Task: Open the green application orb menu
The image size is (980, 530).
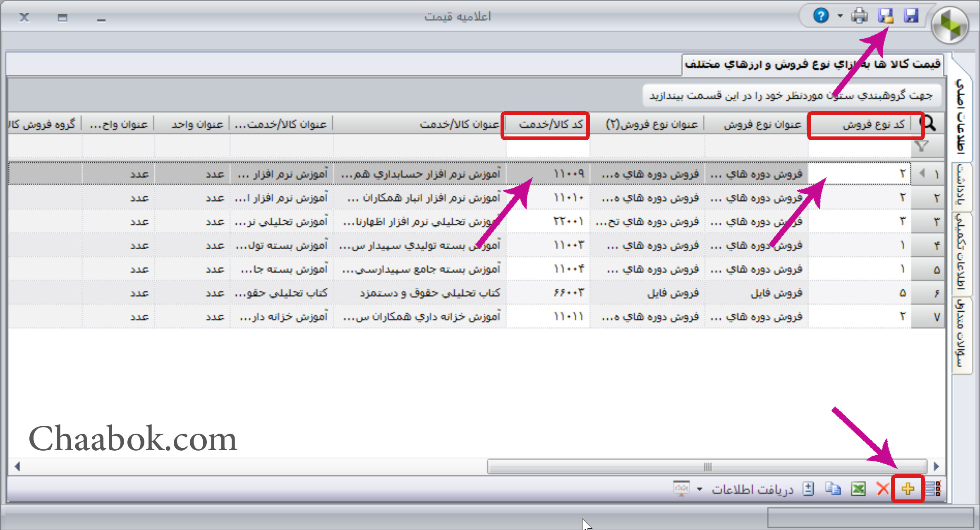Action: pyautogui.click(x=950, y=26)
